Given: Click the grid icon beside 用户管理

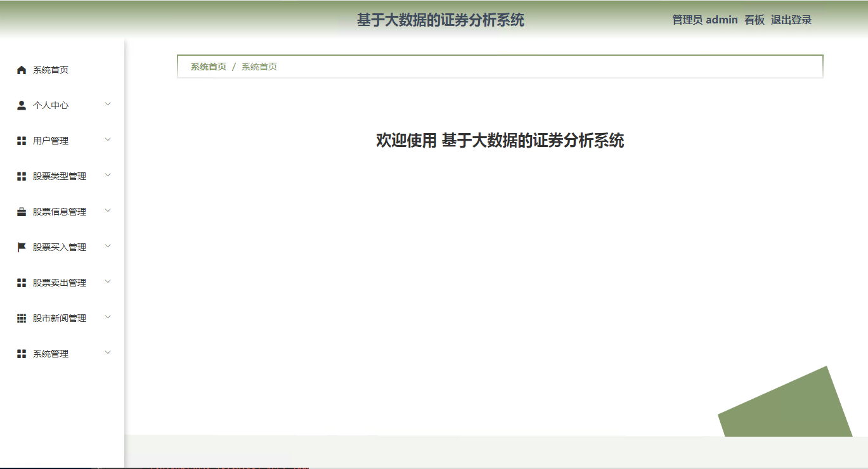Looking at the screenshot, I should pos(22,141).
